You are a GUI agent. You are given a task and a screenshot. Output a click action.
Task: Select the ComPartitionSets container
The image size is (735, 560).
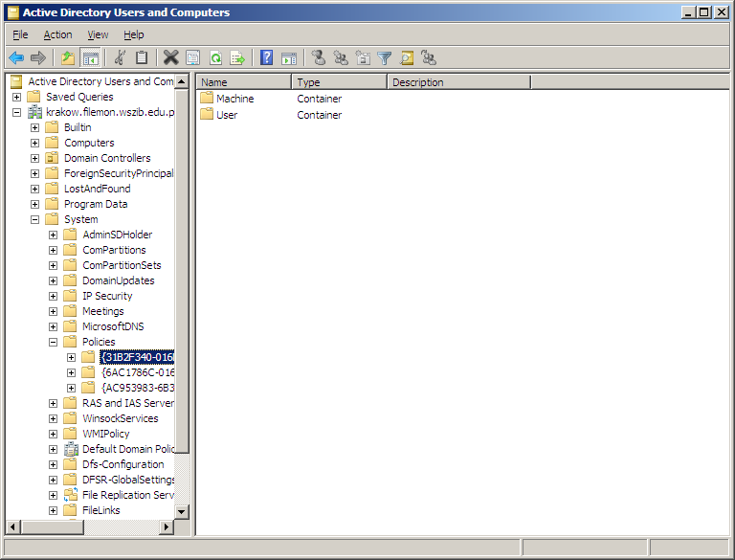[122, 265]
